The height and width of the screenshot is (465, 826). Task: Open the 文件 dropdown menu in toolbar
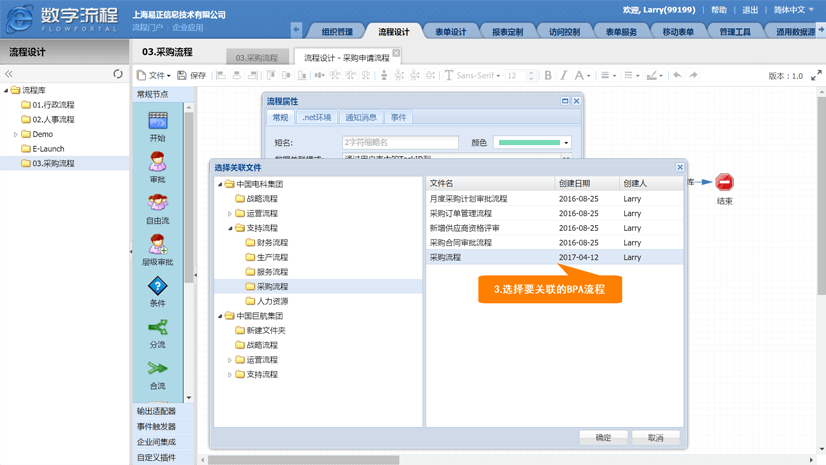(x=154, y=76)
